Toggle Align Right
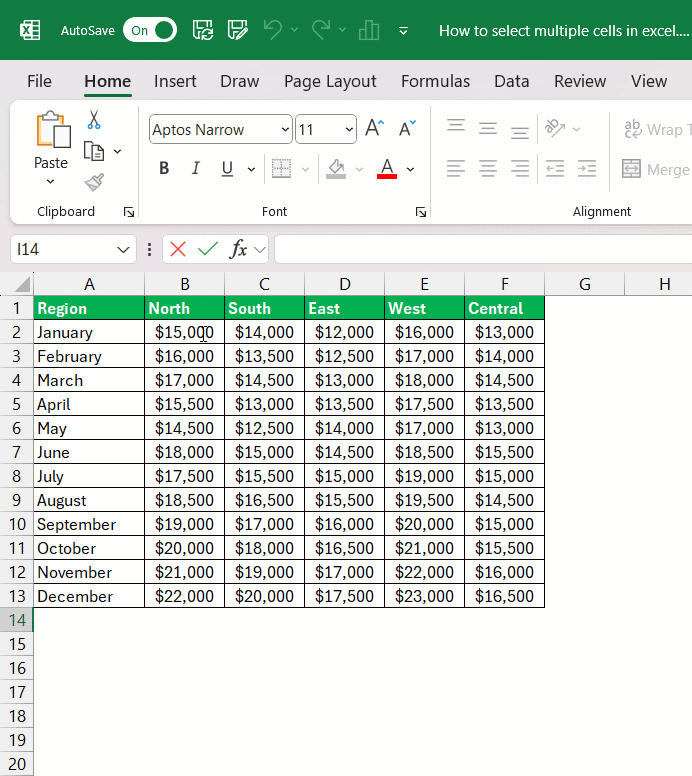This screenshot has height=776, width=692. tap(520, 169)
